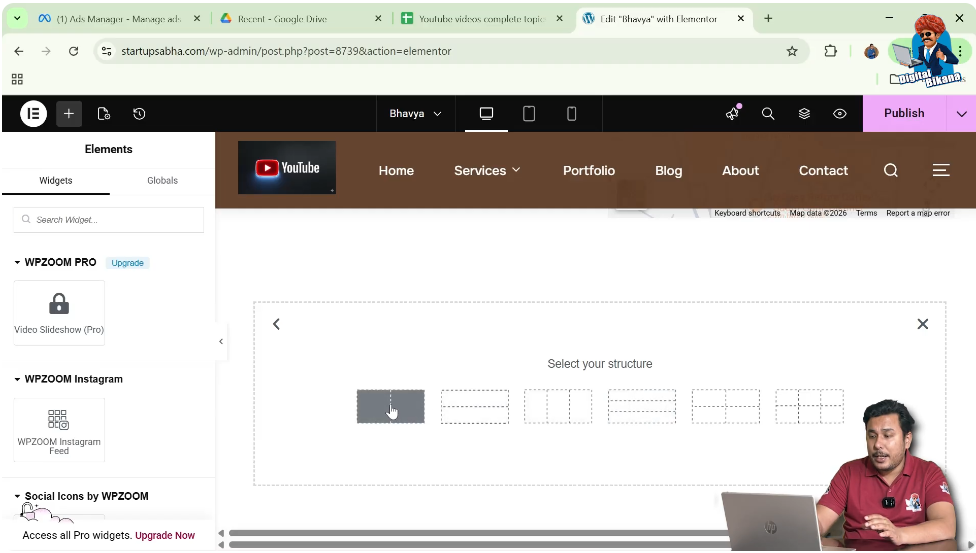This screenshot has width=976, height=553.
Task: Open the Publish options arrow
Action: coord(962,113)
